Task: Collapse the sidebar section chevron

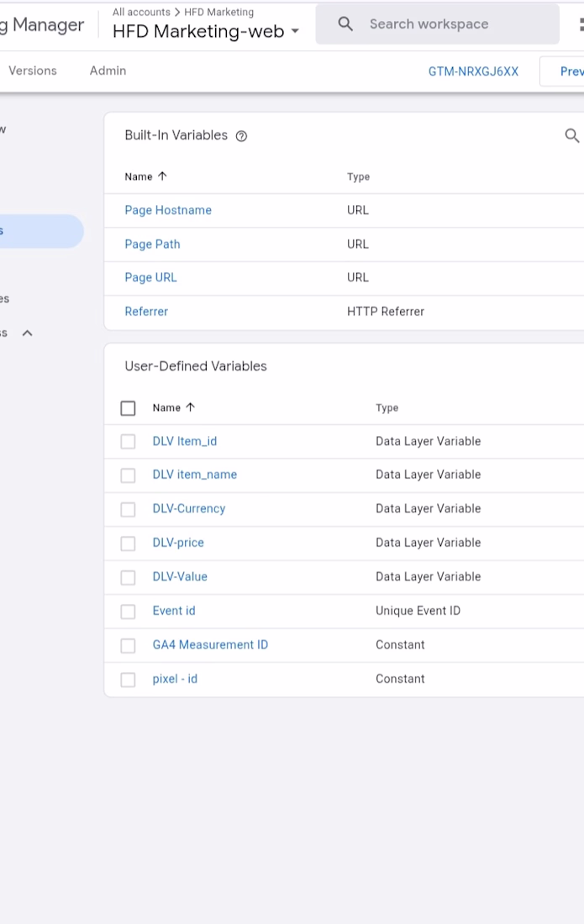Action: (x=27, y=333)
